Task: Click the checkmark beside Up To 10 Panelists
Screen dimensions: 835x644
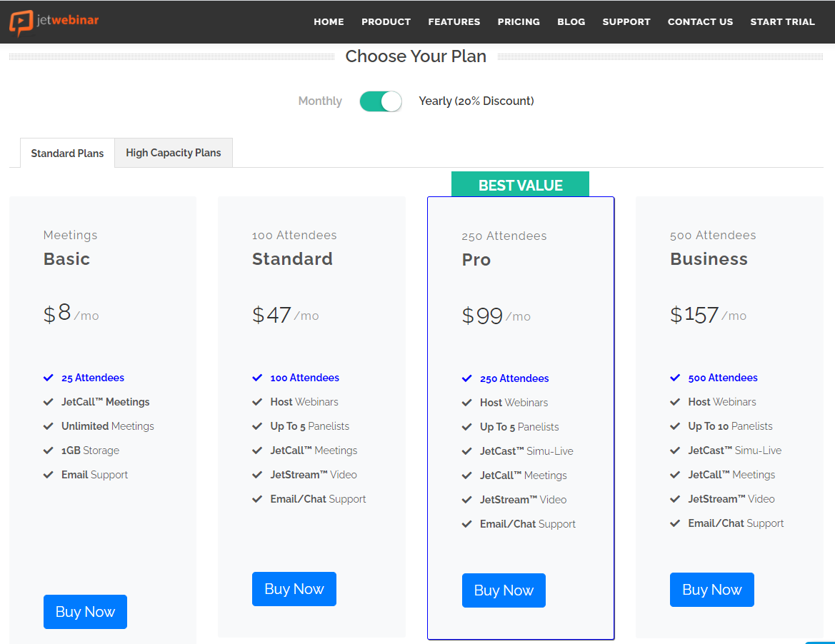Action: coord(675,426)
